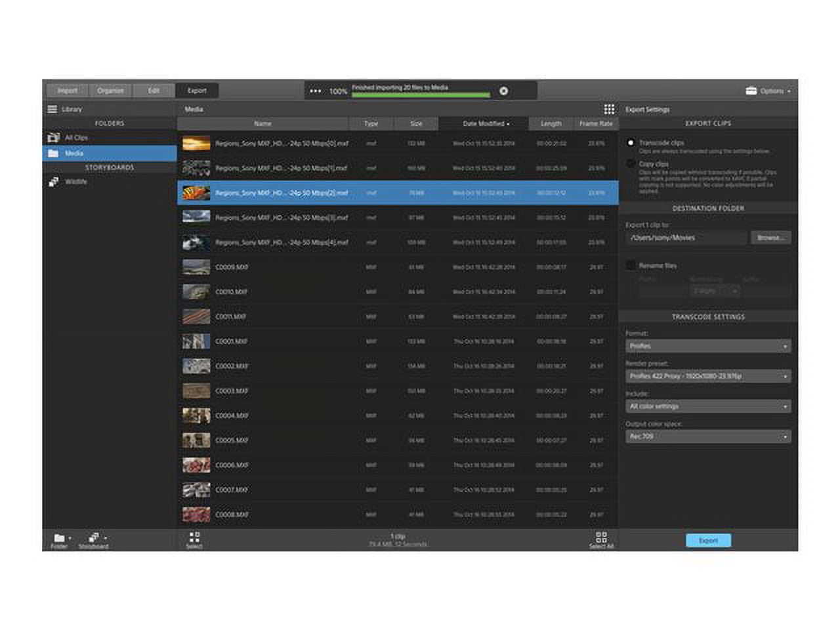The width and height of the screenshot is (840, 630).
Task: Select the highlighted Mbps[2].mxf clip row
Action: pos(398,193)
